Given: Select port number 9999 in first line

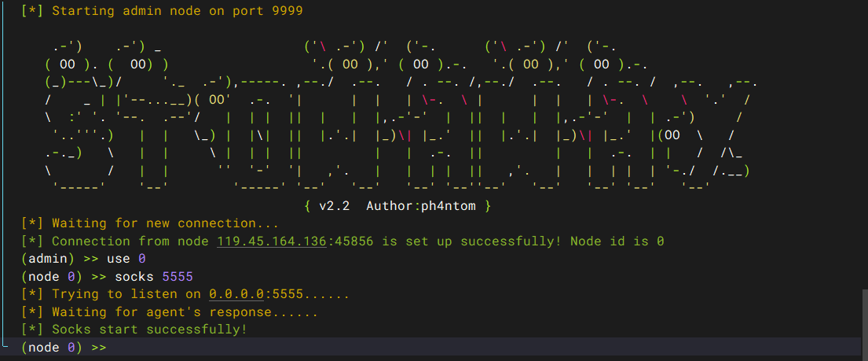Looking at the screenshot, I should point(286,11).
